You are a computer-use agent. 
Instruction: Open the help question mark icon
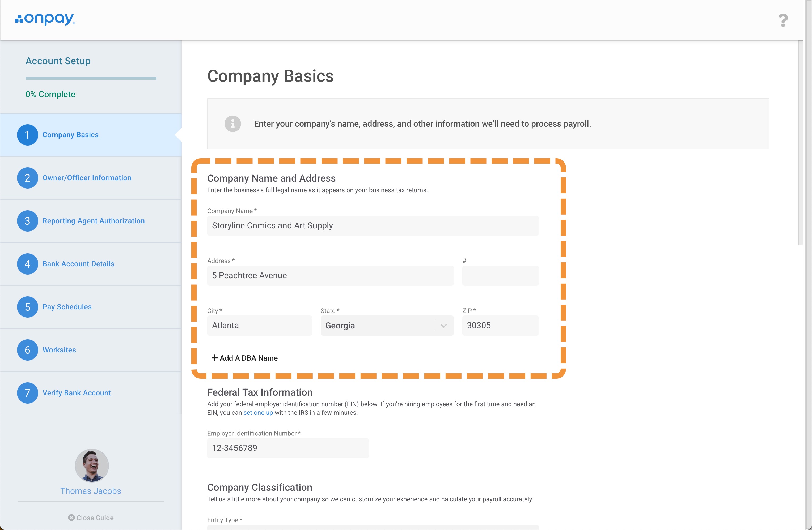click(783, 20)
